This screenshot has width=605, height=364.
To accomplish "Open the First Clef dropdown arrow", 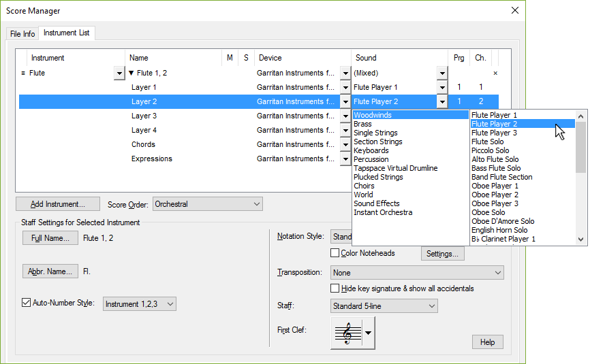I will click(369, 333).
